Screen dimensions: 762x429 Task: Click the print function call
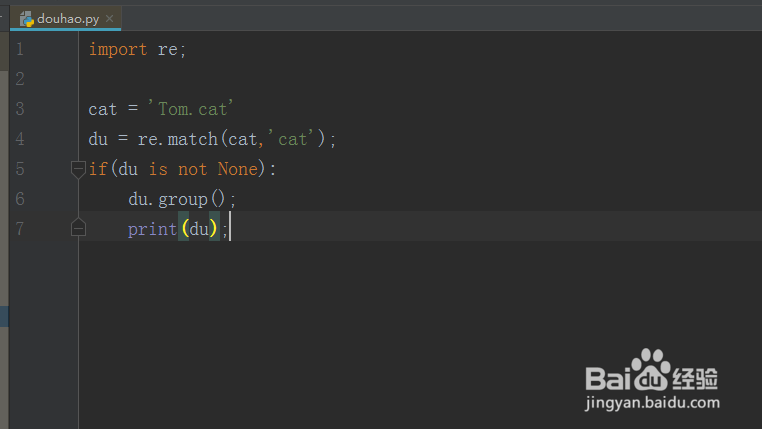point(152,229)
